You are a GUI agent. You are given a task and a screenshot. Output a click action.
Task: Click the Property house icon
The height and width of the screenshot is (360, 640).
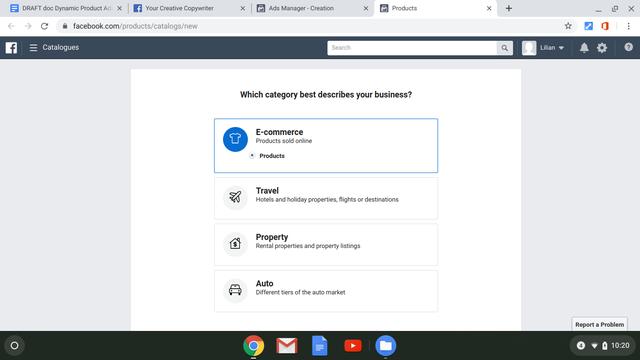click(x=235, y=244)
